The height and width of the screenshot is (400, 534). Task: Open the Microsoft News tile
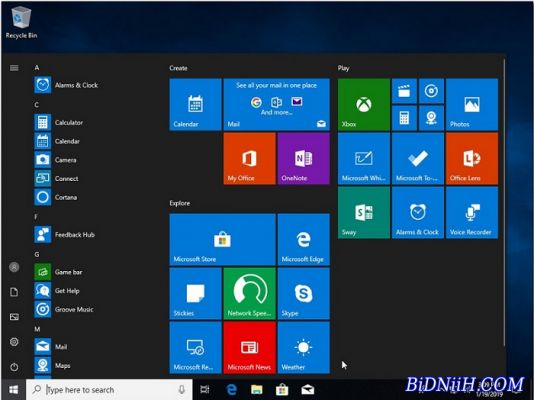click(x=249, y=348)
